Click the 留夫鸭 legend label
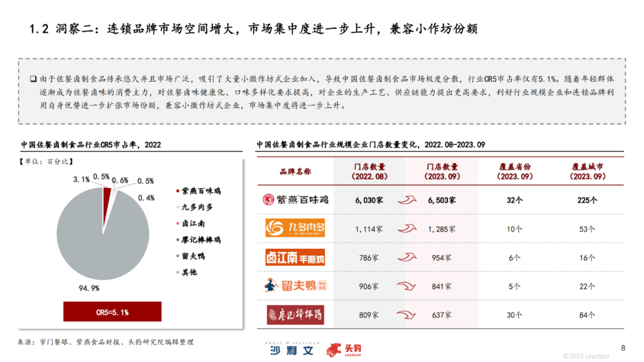 (193, 256)
